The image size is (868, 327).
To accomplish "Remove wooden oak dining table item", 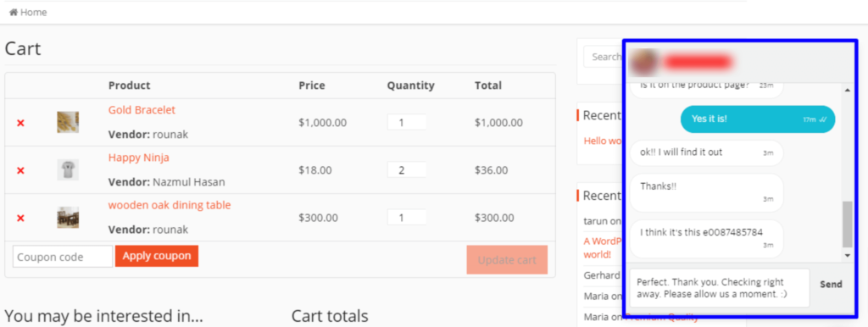I will [x=20, y=218].
